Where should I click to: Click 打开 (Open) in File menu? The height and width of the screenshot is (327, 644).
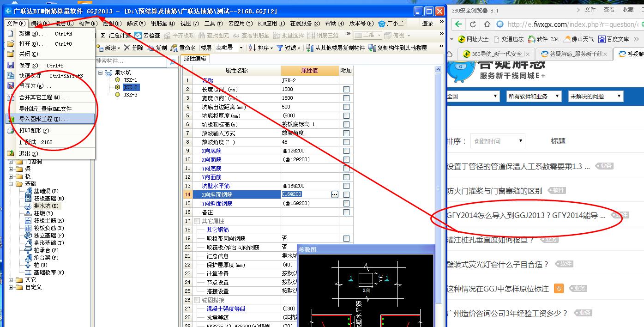pyautogui.click(x=50, y=44)
